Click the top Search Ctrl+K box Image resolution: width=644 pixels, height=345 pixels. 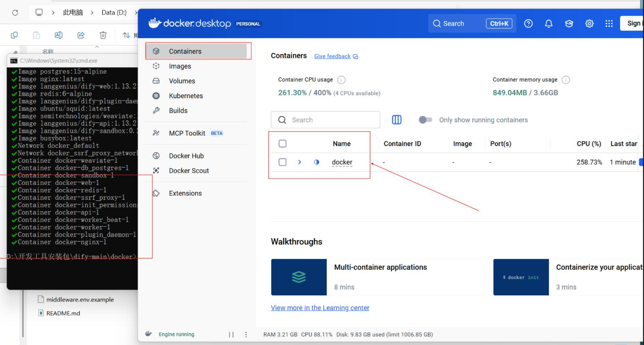[x=472, y=24]
